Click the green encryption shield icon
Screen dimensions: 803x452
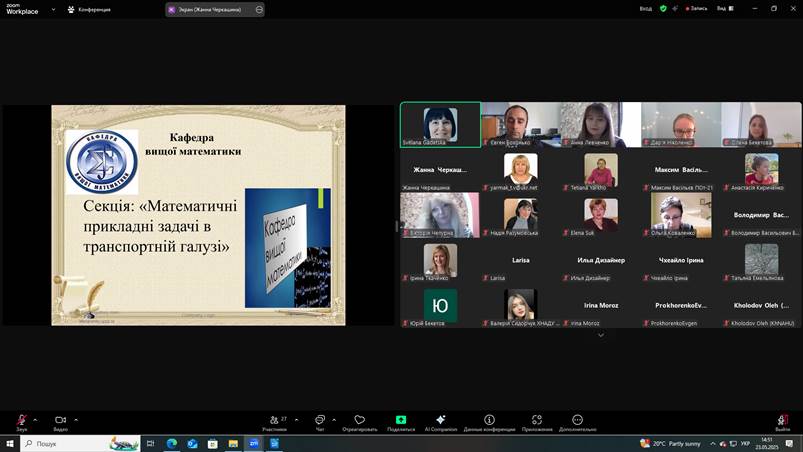[663, 8]
